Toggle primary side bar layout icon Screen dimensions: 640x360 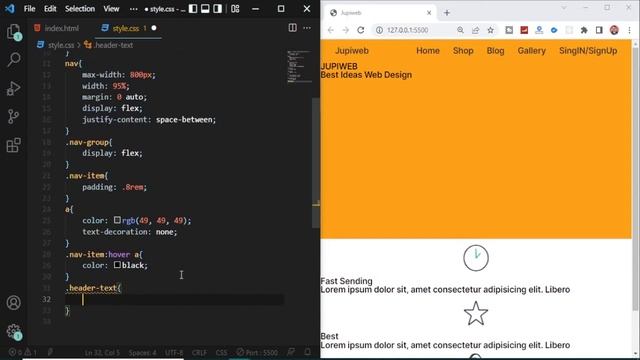193,9
